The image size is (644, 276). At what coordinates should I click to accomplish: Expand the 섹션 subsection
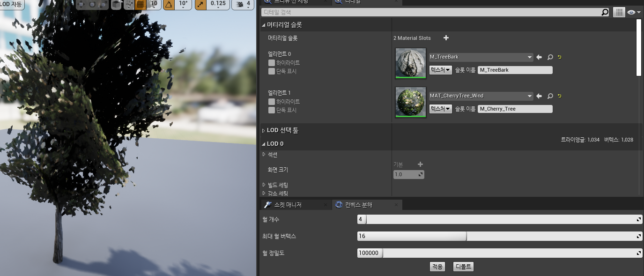tap(264, 154)
